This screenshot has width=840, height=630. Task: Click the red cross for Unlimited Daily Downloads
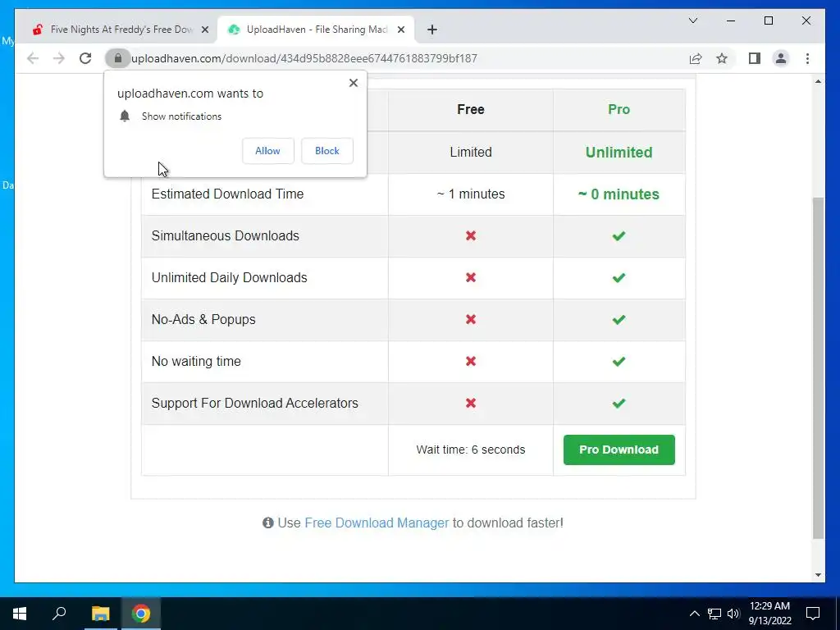[x=471, y=277]
